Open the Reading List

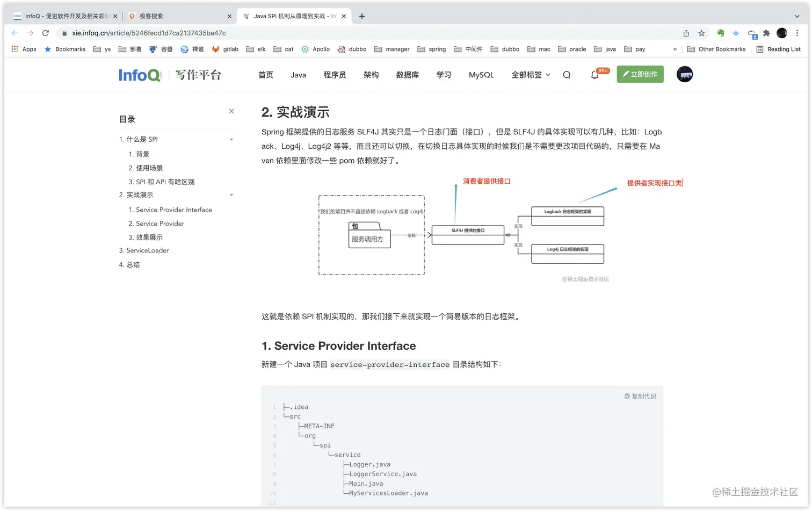click(778, 49)
